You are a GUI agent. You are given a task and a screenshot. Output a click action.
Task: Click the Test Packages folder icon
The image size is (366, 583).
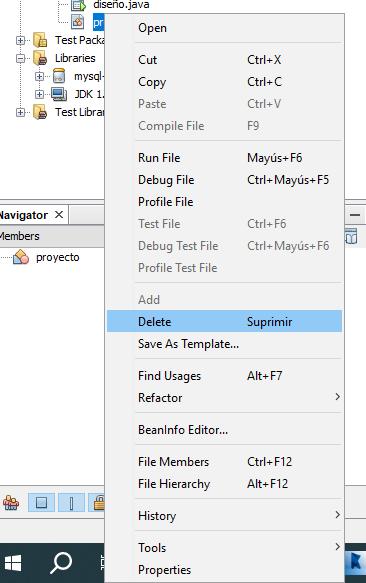tap(40, 40)
